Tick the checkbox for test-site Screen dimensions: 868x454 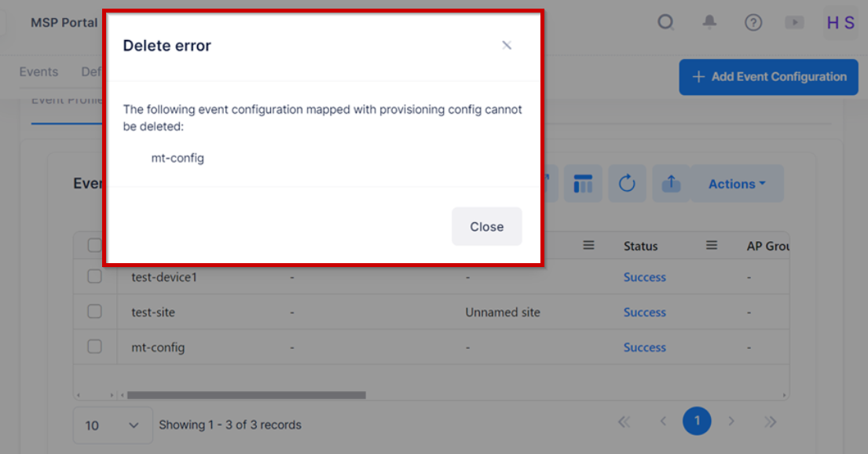pyautogui.click(x=94, y=312)
